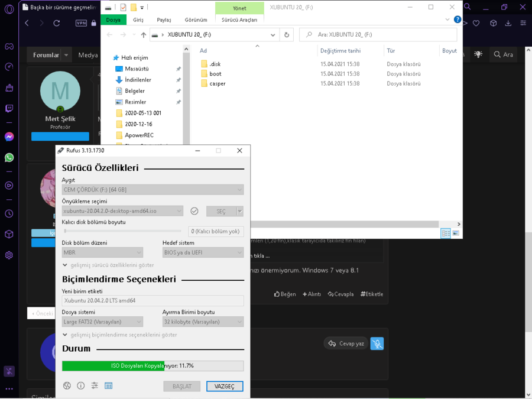This screenshot has height=399, width=532.
Task: Expand the Explorer ribbon chevron
Action: point(447,20)
